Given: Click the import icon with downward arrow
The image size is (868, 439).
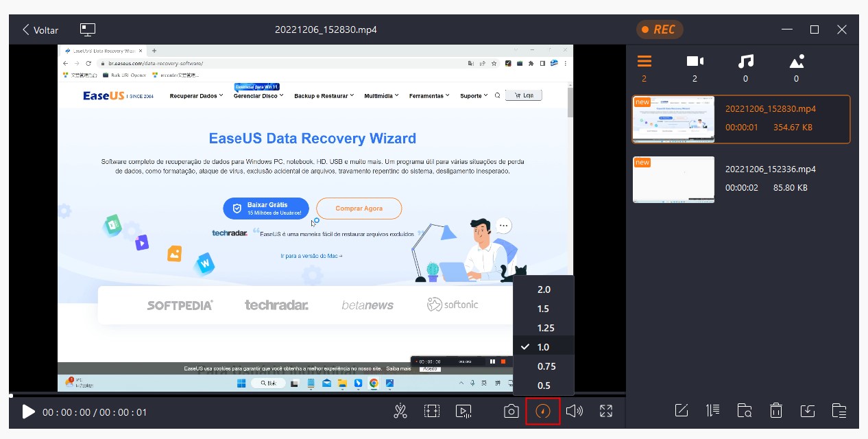Looking at the screenshot, I should pos(808,411).
